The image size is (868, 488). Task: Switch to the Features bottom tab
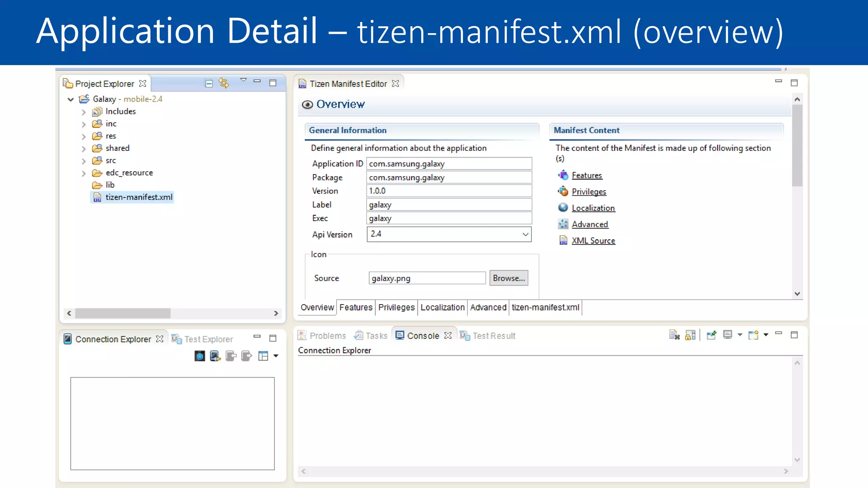[x=356, y=308]
